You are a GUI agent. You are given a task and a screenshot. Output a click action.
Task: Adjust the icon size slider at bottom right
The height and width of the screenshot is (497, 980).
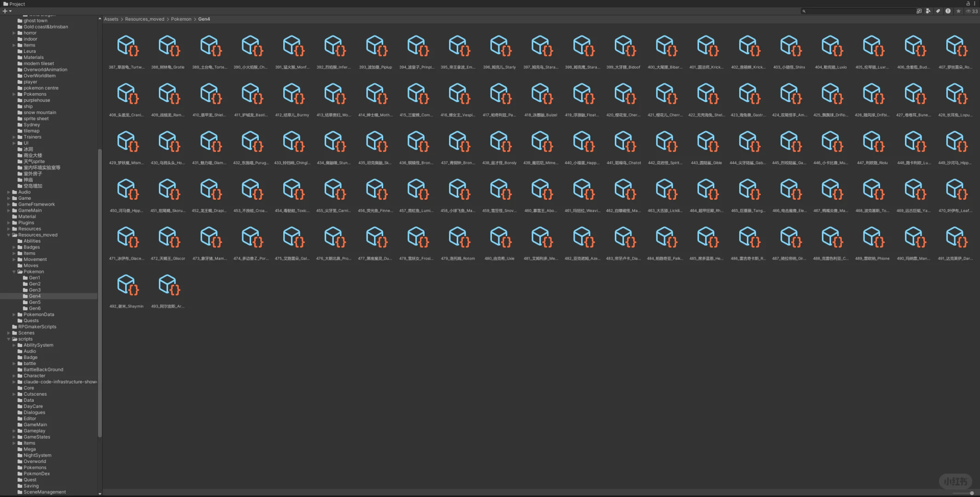pyautogui.click(x=971, y=493)
